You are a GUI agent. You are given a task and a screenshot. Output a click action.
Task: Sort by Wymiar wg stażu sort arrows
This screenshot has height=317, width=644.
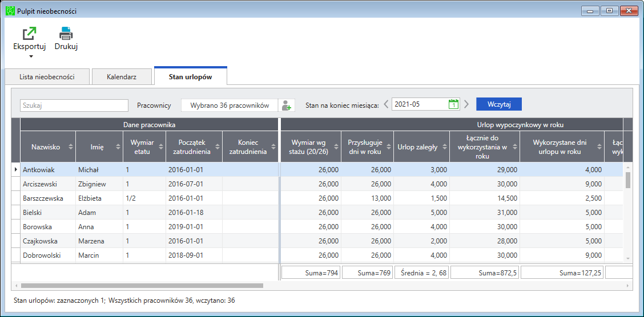(x=336, y=147)
